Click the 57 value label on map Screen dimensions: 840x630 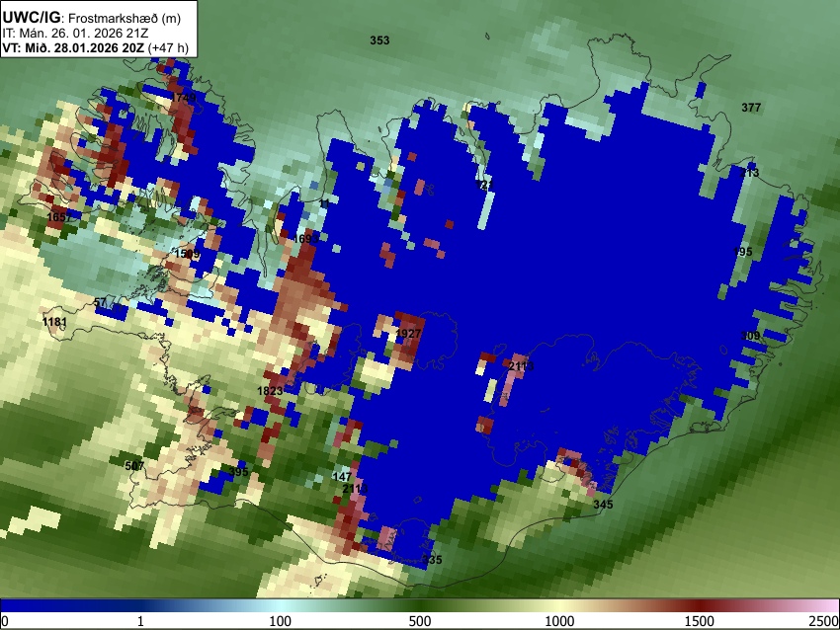[100, 302]
